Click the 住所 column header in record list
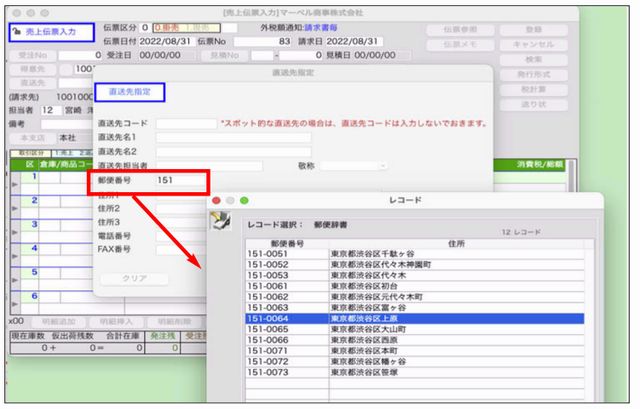 [456, 243]
